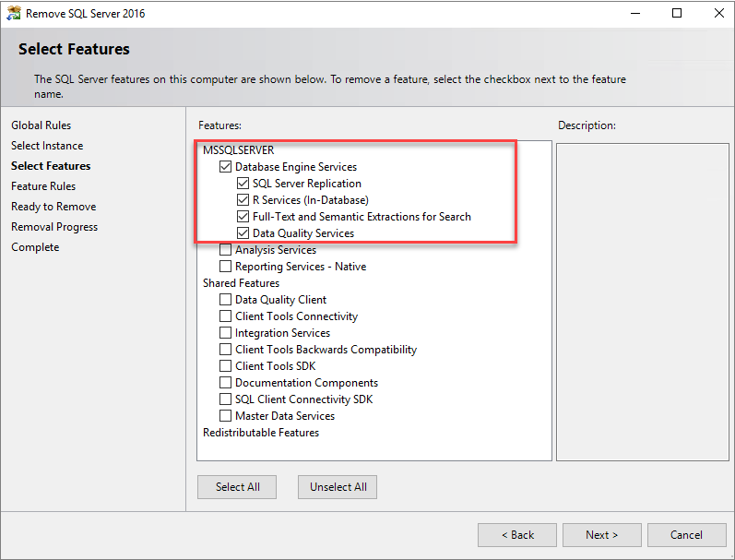Check Master Data Services checkbox
Viewport: 735px width, 560px height.
pyautogui.click(x=225, y=415)
